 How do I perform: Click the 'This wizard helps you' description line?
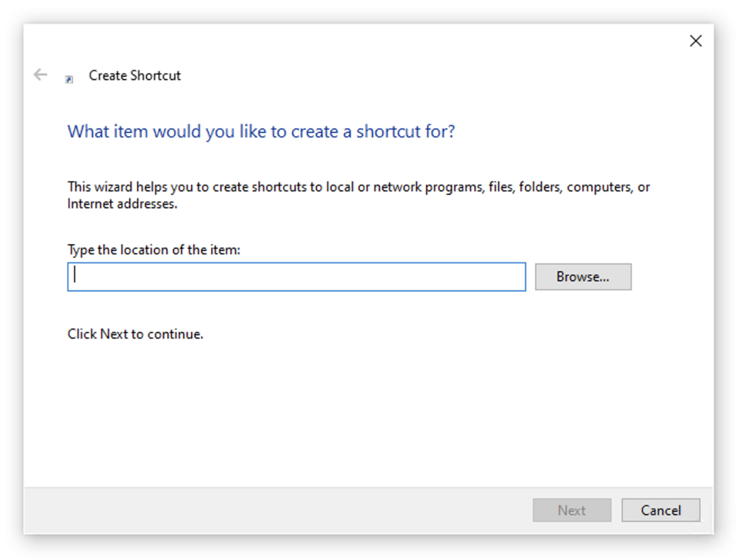pyautogui.click(x=358, y=187)
